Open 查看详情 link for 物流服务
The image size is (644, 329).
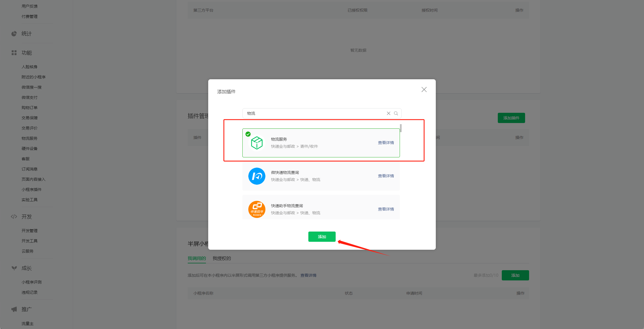[386, 143]
